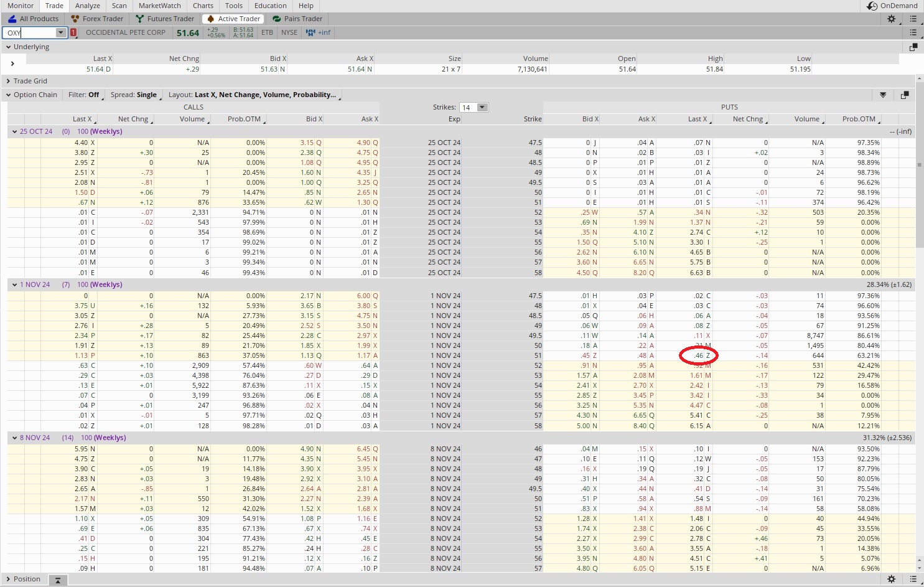Image resolution: width=924 pixels, height=587 pixels.
Task: Open the MarketWatch main tab
Action: click(160, 6)
